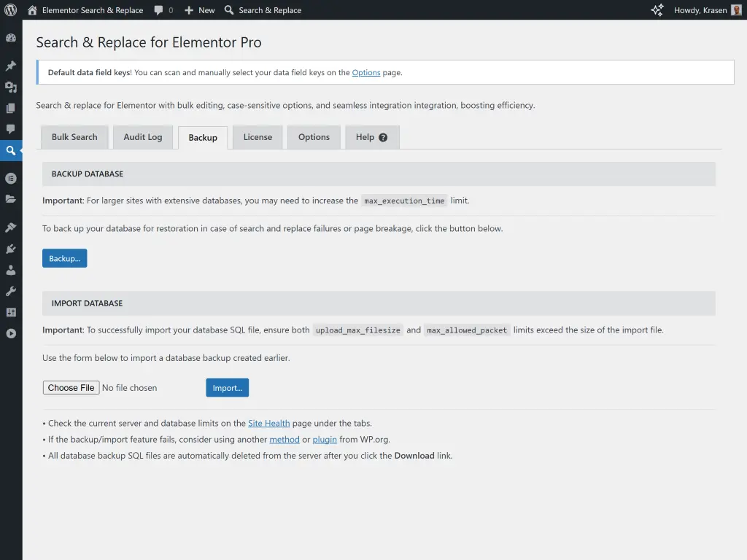Open the Site Health link
Image resolution: width=747 pixels, height=560 pixels.
click(x=269, y=423)
